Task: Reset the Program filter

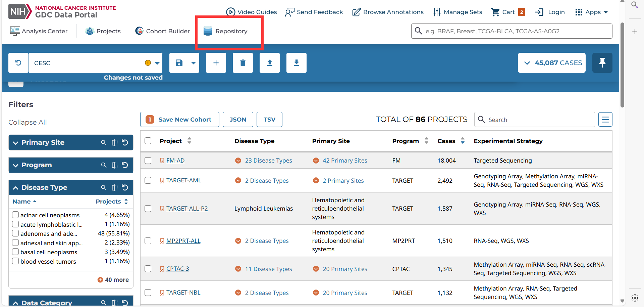Action: point(125,165)
